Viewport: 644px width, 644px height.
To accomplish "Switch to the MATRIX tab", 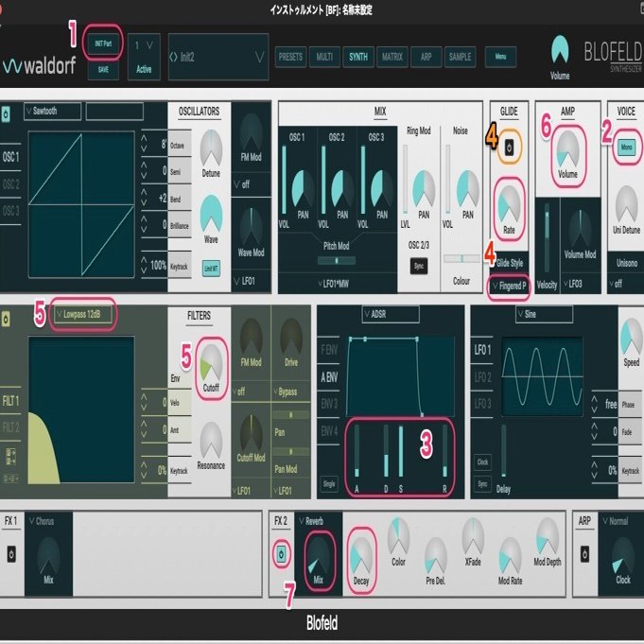I will (392, 57).
